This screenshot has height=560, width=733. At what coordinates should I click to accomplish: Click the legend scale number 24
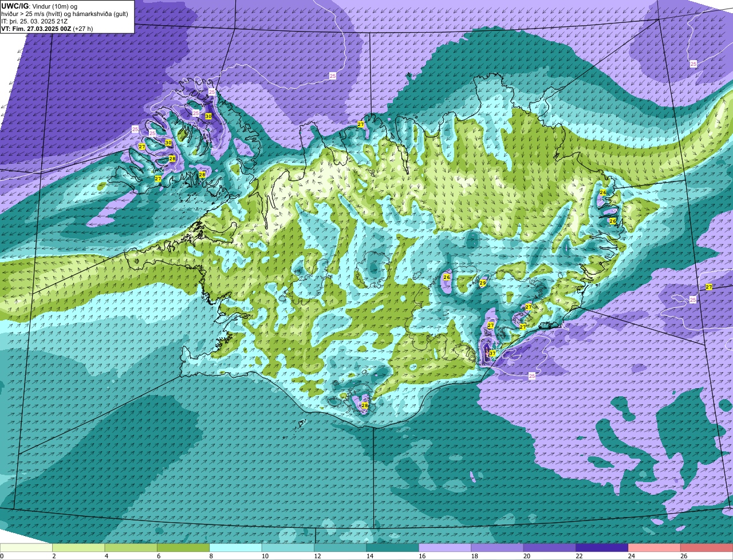(632, 556)
